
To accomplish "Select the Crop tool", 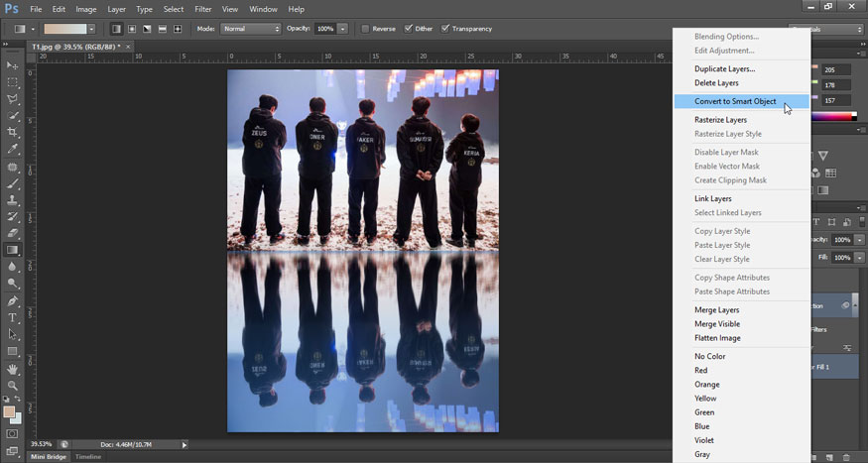I will click(x=13, y=132).
